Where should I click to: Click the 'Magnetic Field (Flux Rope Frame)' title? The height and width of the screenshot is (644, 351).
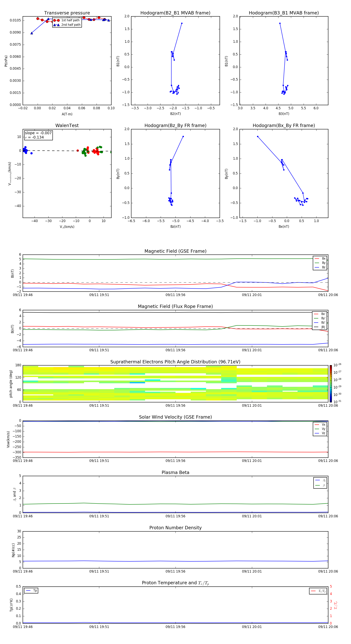[175, 307]
